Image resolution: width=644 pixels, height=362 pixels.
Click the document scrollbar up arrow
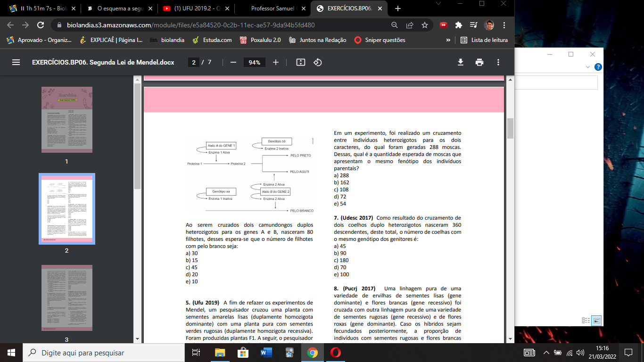[510, 79]
